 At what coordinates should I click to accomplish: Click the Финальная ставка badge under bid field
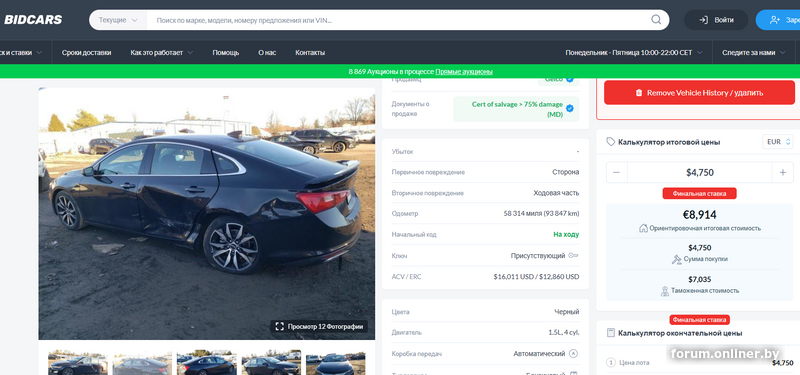point(699,193)
